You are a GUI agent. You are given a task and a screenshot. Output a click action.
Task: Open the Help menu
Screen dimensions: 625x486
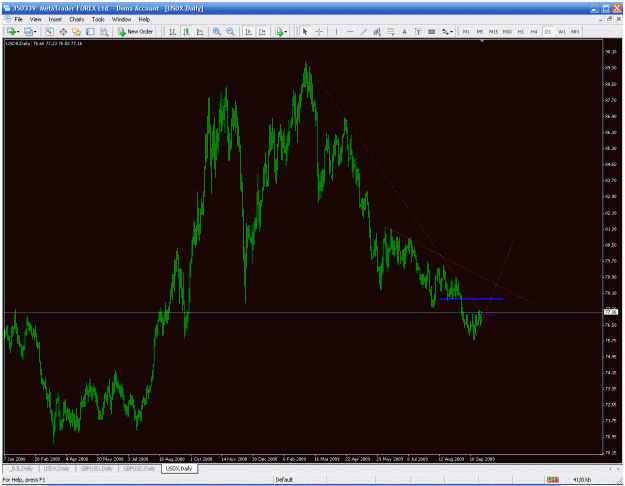[144, 19]
